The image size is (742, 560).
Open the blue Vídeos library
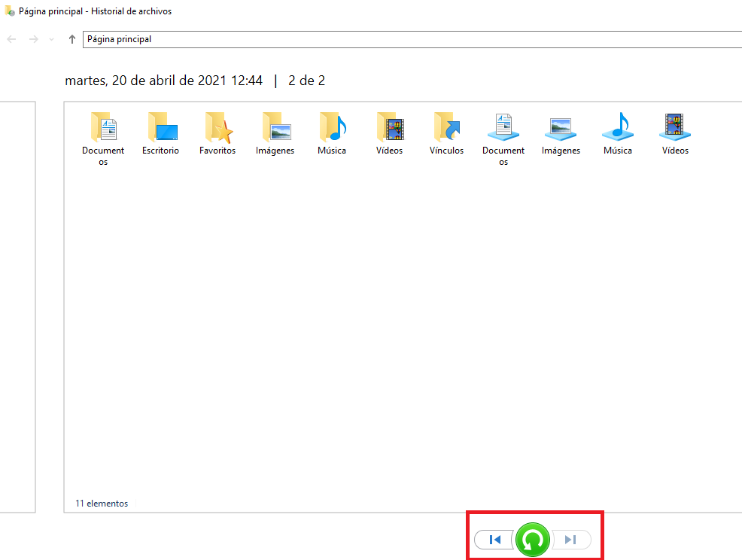[x=675, y=128]
